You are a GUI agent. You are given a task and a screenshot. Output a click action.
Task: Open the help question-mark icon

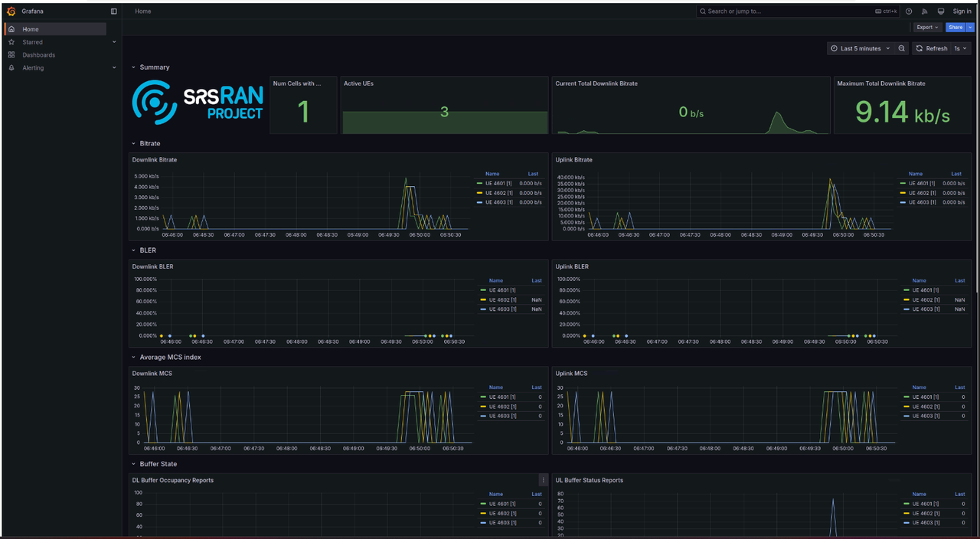point(909,11)
